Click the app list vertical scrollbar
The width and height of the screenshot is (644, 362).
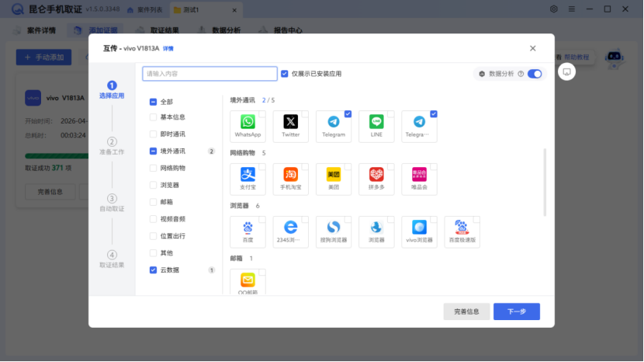pyautogui.click(x=545, y=183)
